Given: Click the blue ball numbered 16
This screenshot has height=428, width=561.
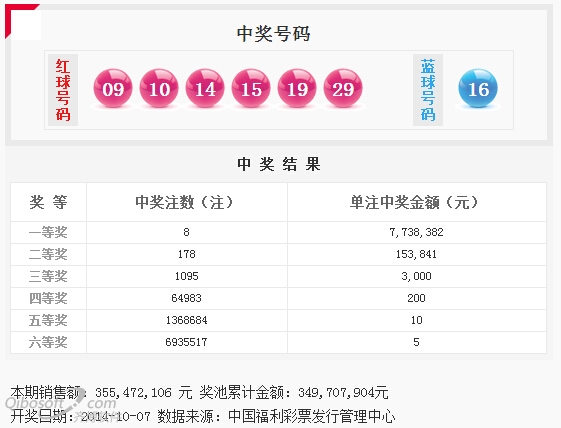Looking at the screenshot, I should [478, 88].
